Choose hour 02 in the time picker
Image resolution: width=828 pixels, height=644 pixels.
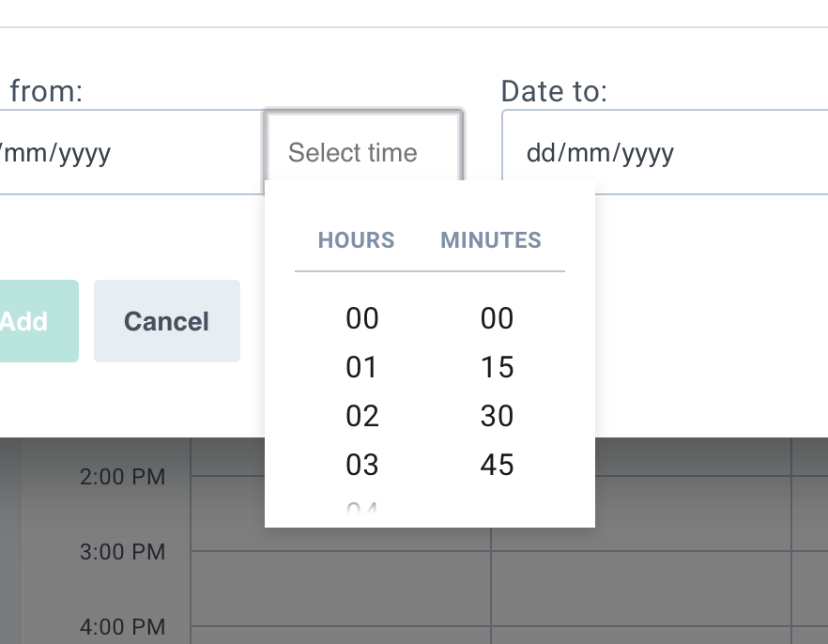click(x=361, y=416)
